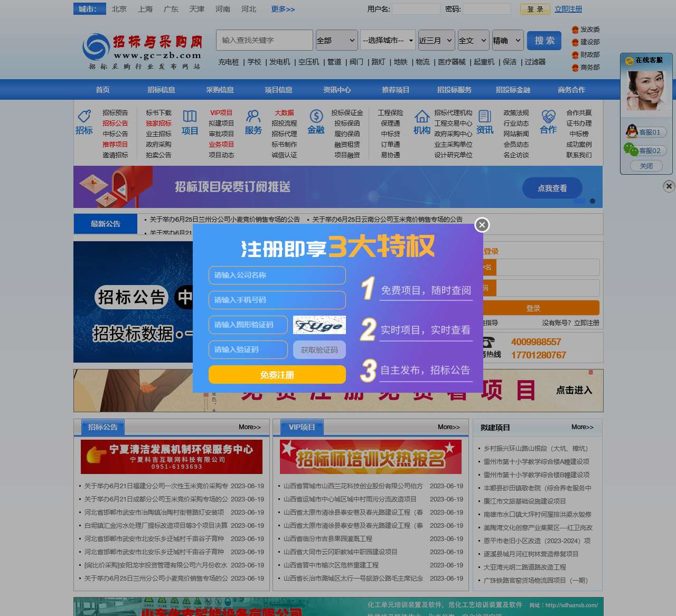The height and width of the screenshot is (616, 676).
Task: Click the 登录 button in header
Action: point(535,9)
